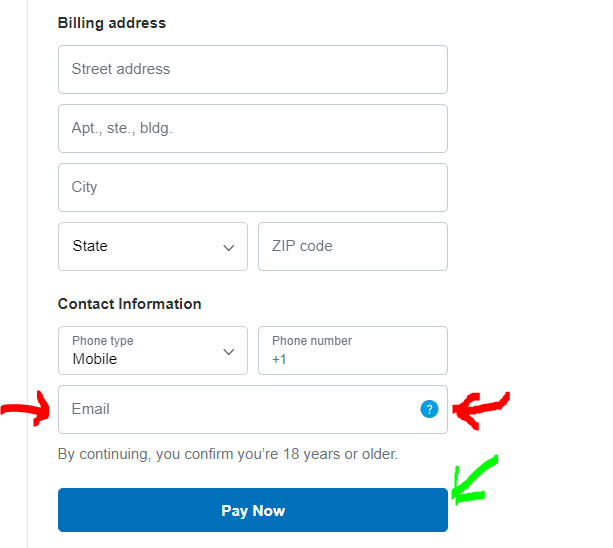Screen dimensions: 613x548
Task: Click the Phone number input
Action: pos(353,351)
